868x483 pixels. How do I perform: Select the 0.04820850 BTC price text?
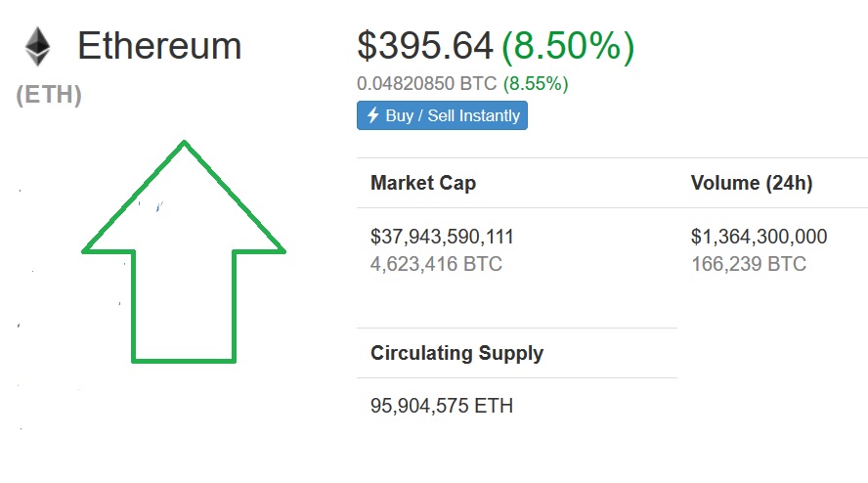click(429, 84)
